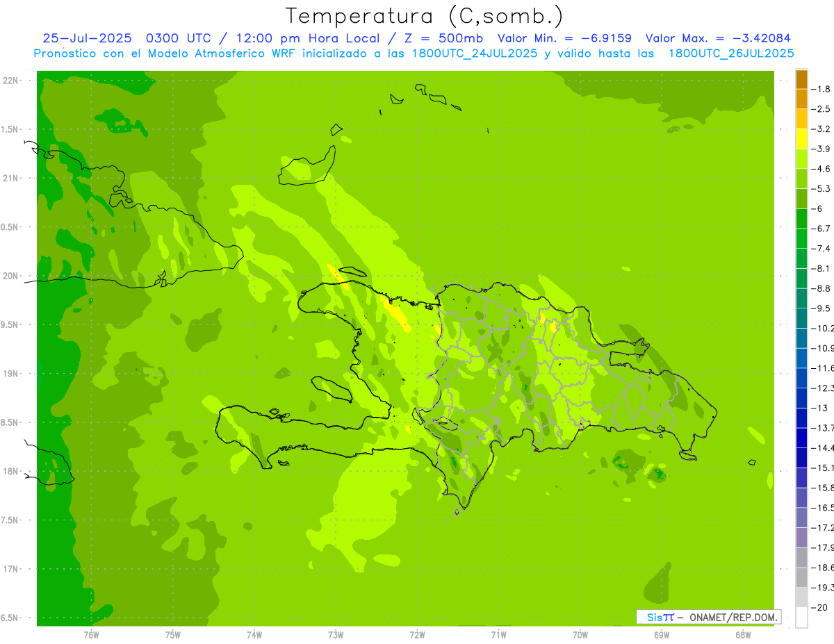Select the 'Z = 500mb' level label
Viewport: 834px width, 644px height.
coord(445,38)
